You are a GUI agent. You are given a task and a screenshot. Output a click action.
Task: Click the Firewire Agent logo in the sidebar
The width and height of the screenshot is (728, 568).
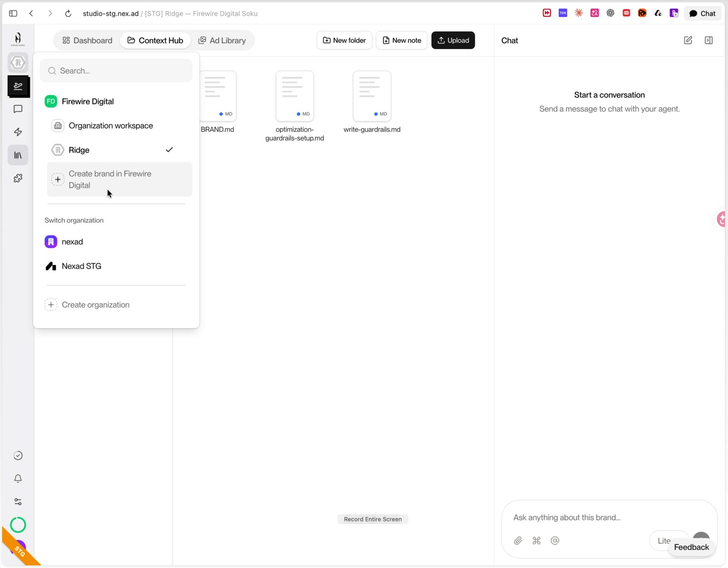(x=18, y=39)
